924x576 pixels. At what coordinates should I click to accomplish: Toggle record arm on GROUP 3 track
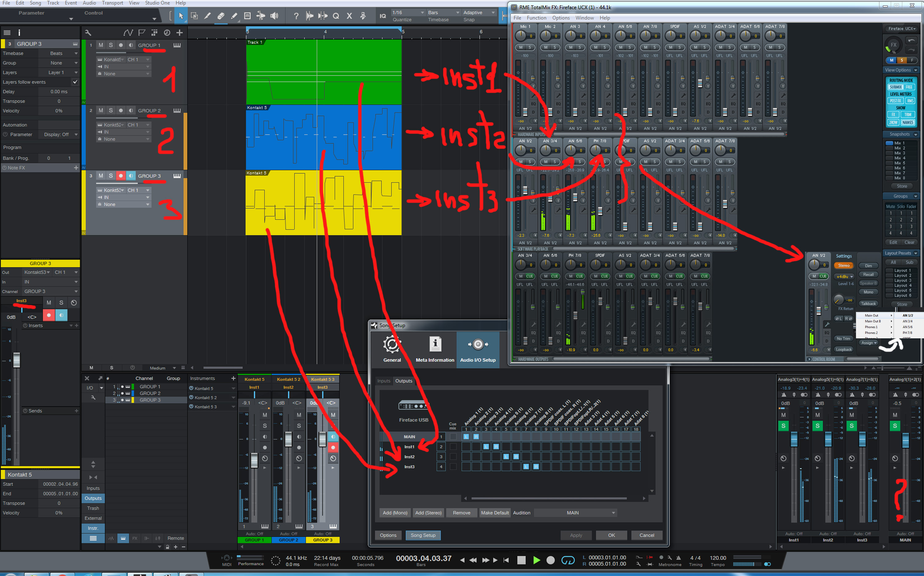point(121,176)
